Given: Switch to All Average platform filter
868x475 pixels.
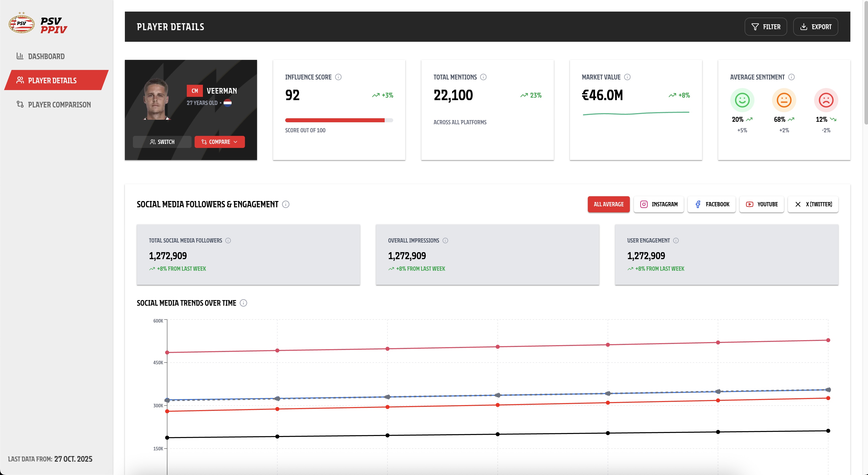Looking at the screenshot, I should point(608,204).
